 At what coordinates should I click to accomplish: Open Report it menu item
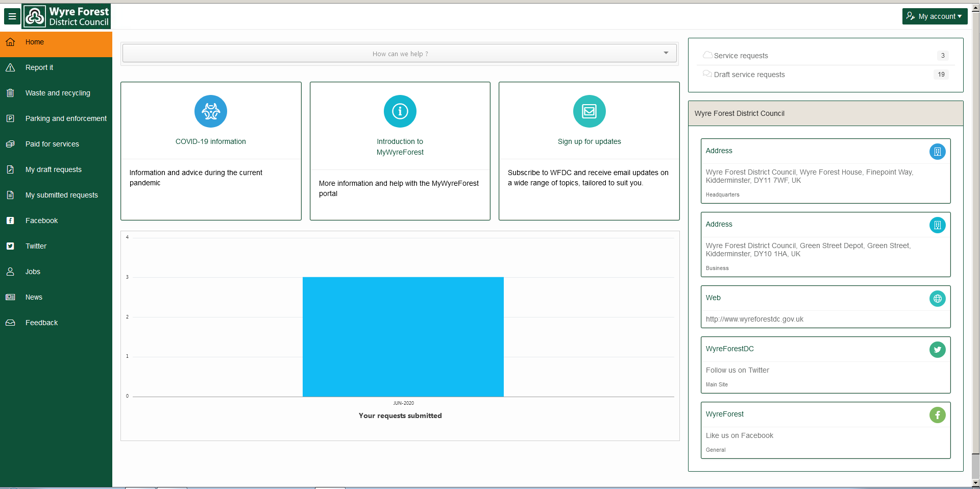tap(56, 67)
